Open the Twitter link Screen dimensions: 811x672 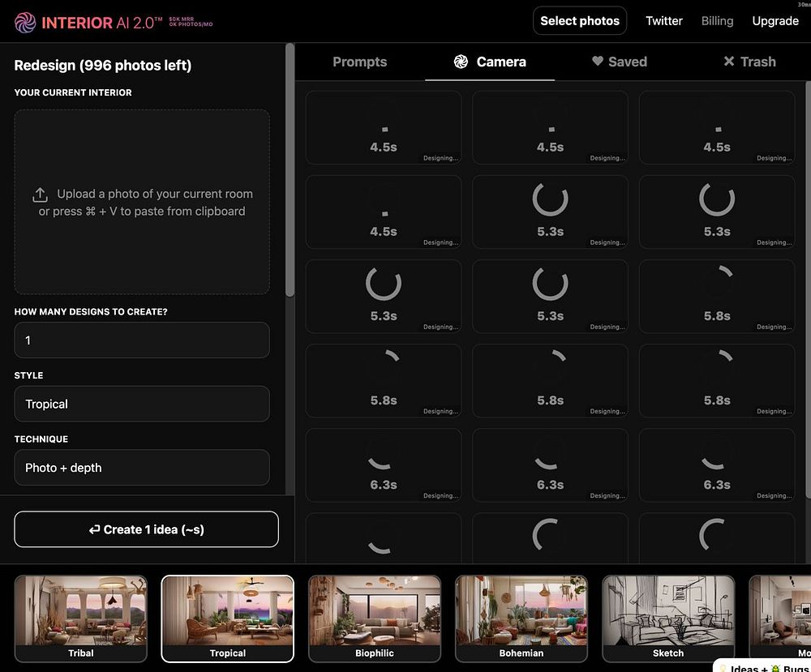664,21
